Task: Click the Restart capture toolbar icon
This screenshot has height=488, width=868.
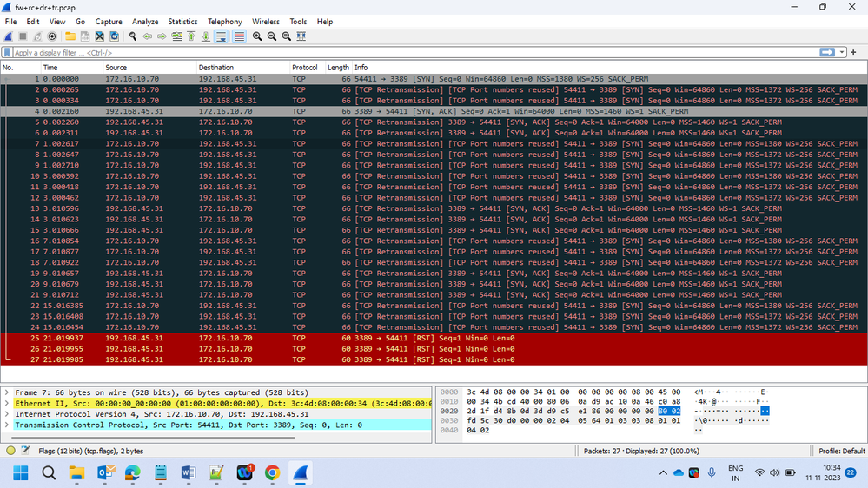Action: 37,36
